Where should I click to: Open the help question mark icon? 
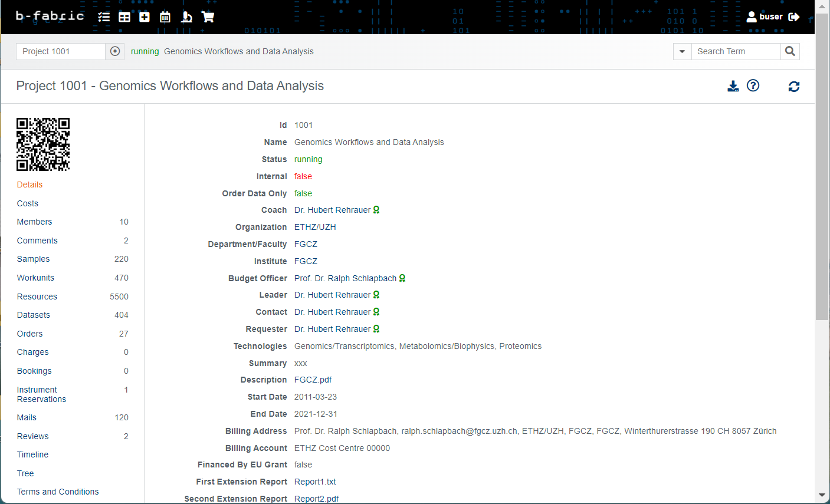pos(753,86)
